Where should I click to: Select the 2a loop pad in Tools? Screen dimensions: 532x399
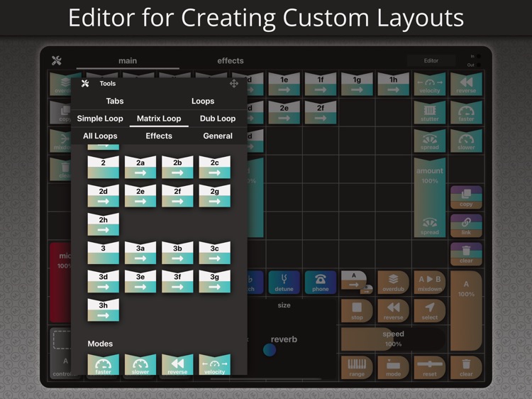tap(140, 167)
